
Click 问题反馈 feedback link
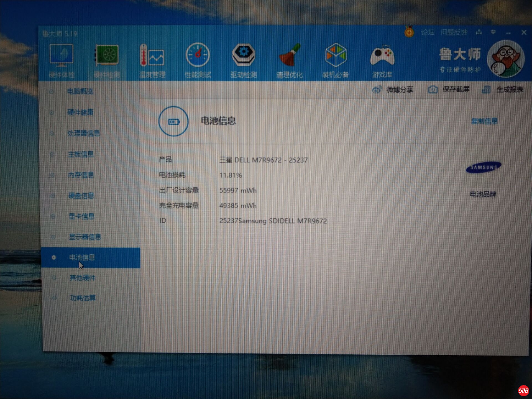[454, 33]
